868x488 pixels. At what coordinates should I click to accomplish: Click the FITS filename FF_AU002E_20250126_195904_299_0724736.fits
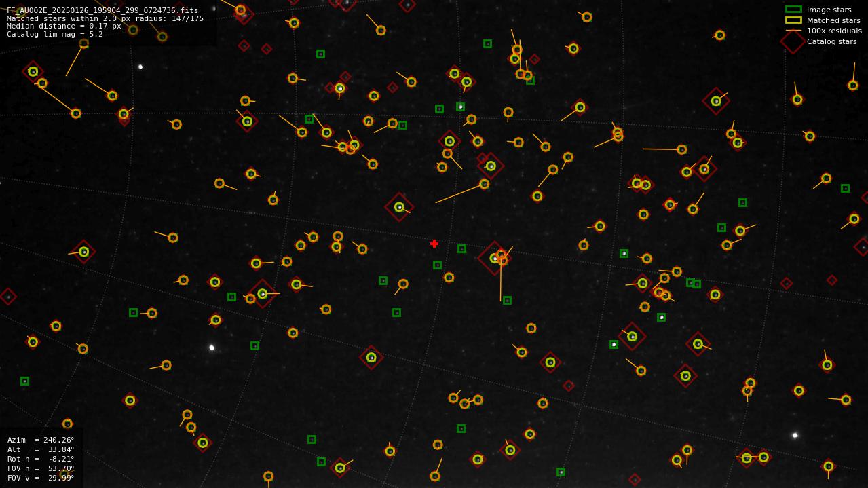[102, 10]
